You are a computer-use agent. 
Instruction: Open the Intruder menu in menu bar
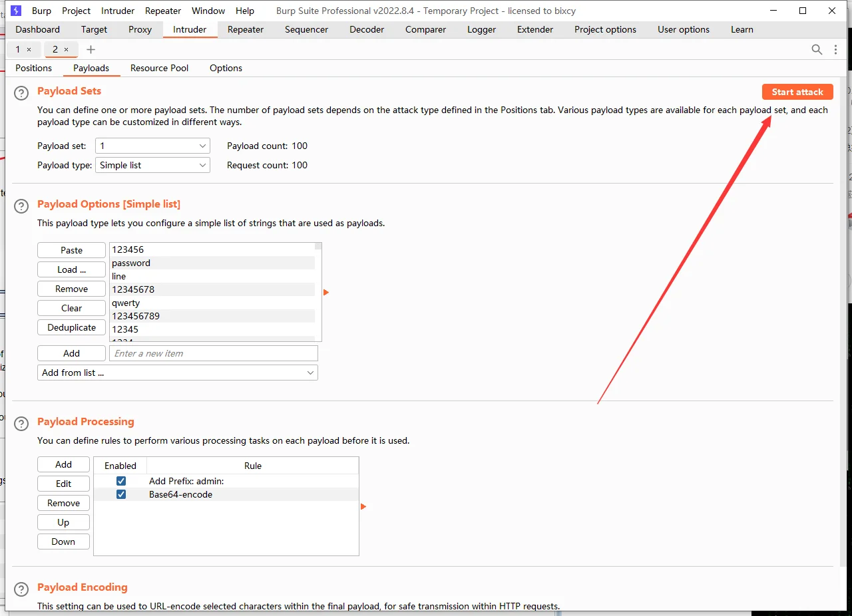pos(118,11)
